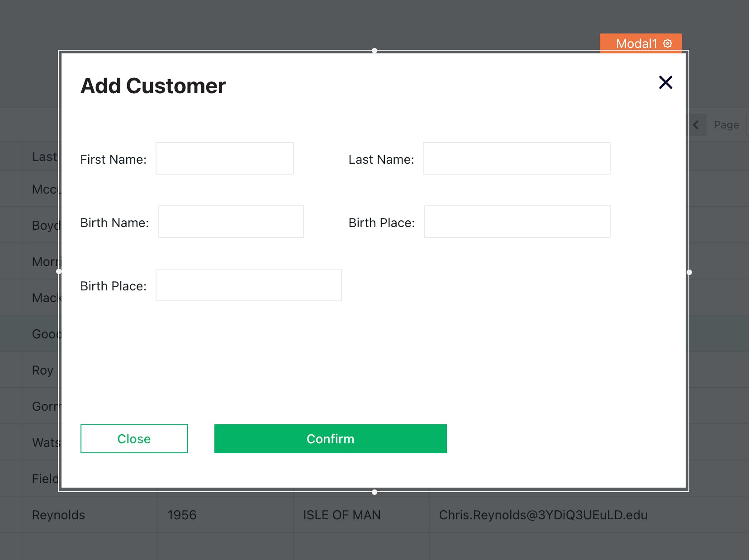Select the Add Customer title text
The width and height of the screenshot is (749, 560).
(153, 86)
